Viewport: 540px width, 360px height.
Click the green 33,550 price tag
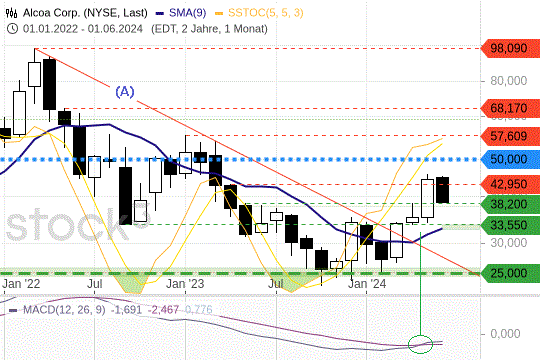point(510,225)
